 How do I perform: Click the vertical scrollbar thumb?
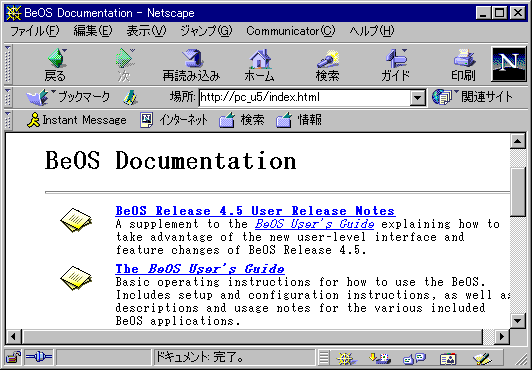[517, 192]
